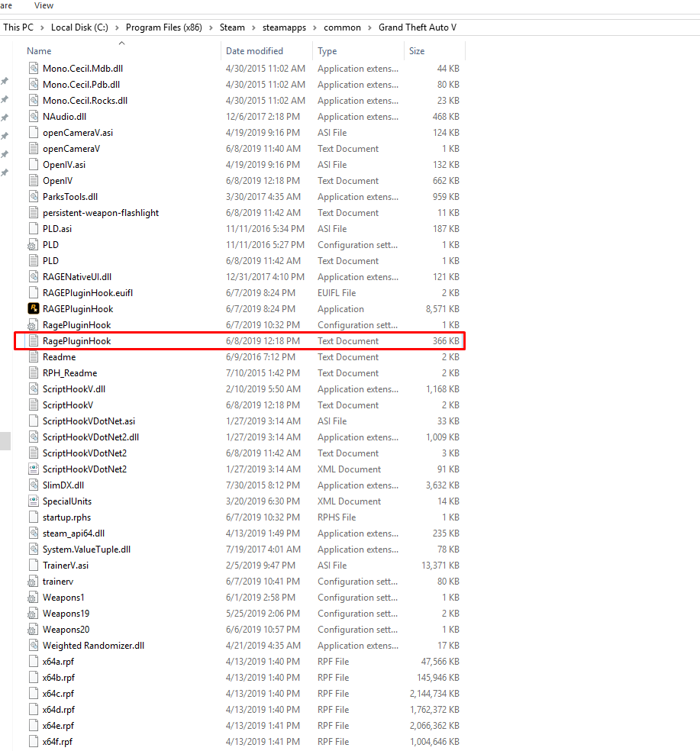Click the highlighted RagePluginHook text document icon
The width and height of the screenshot is (700, 751).
coord(33,340)
